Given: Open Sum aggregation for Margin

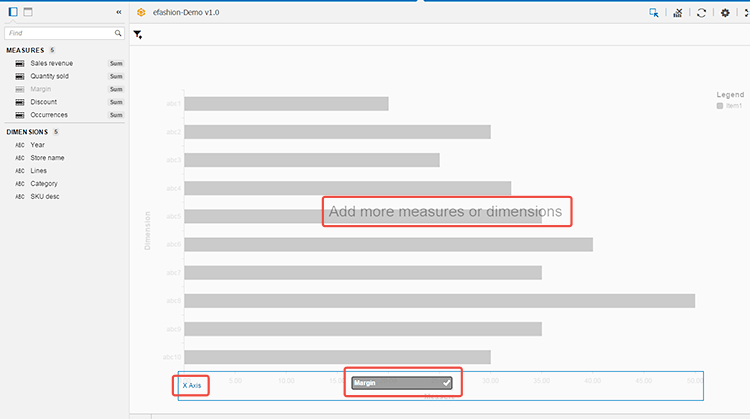Looking at the screenshot, I should [116, 89].
